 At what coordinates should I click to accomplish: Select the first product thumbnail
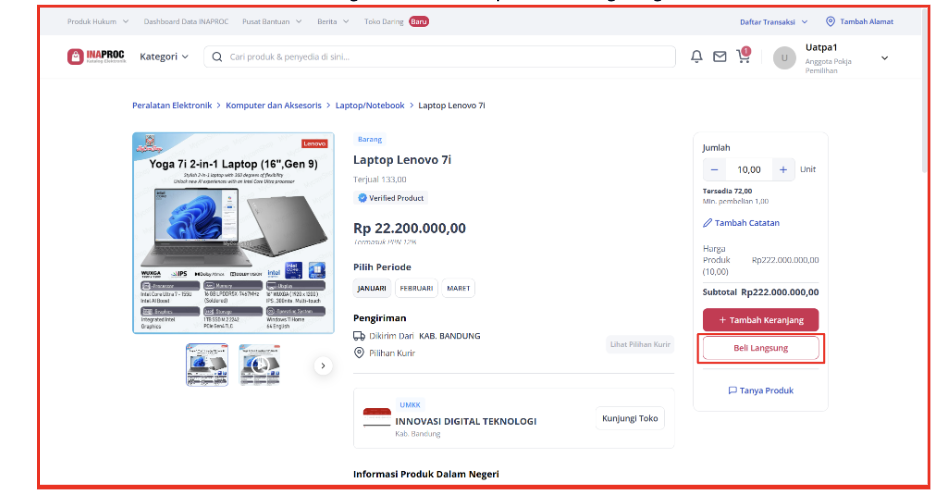(x=207, y=365)
